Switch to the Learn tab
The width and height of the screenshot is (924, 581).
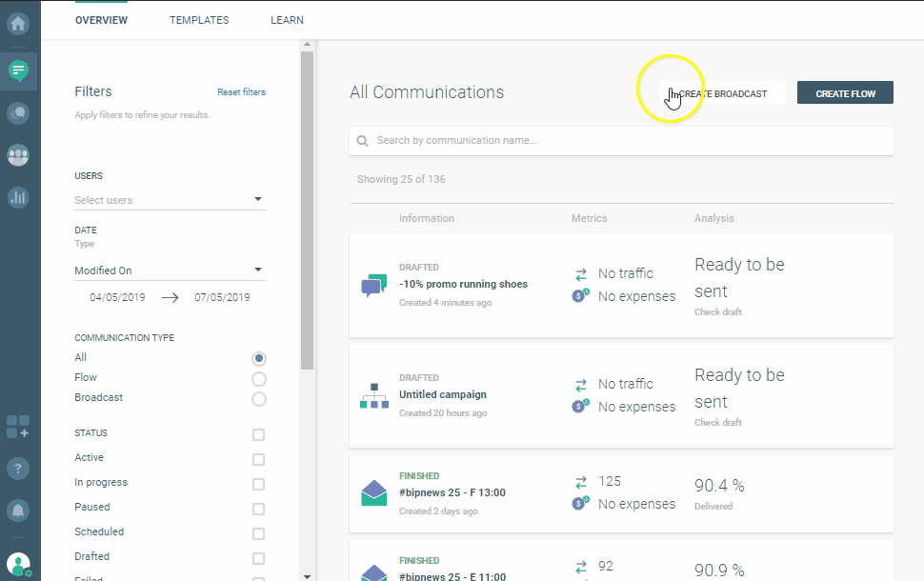coord(287,20)
